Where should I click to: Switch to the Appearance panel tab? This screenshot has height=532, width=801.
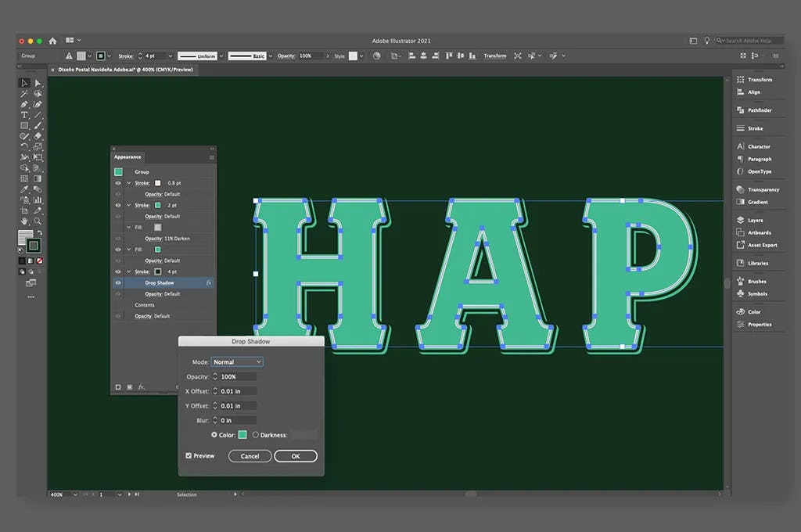tap(128, 156)
